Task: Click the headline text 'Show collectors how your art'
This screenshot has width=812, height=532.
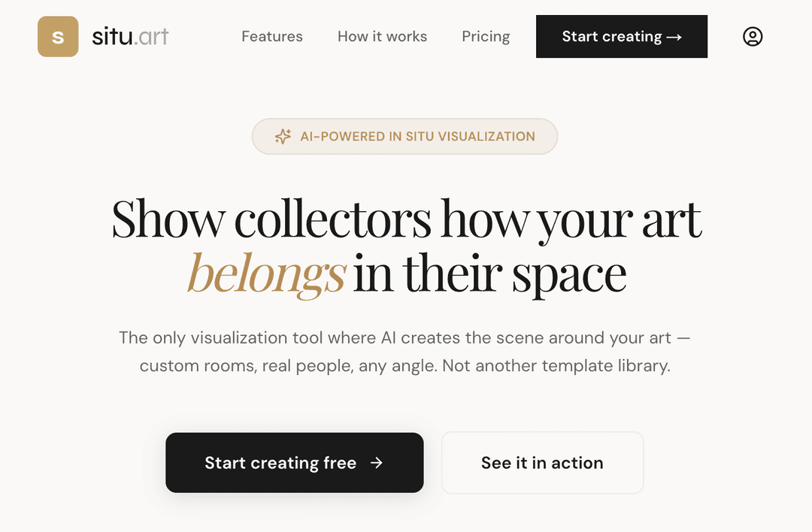Action: pos(406,219)
